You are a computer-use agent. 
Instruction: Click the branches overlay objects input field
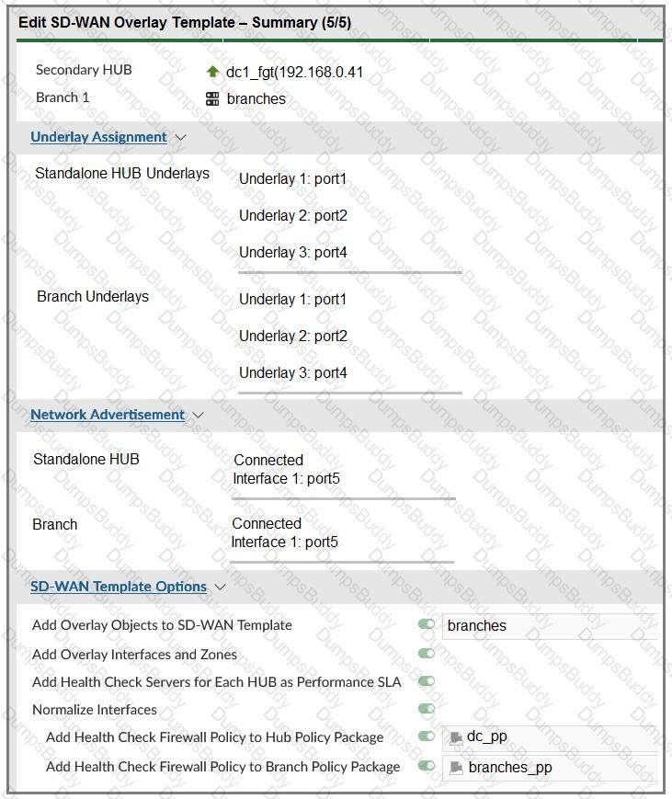[x=549, y=625]
